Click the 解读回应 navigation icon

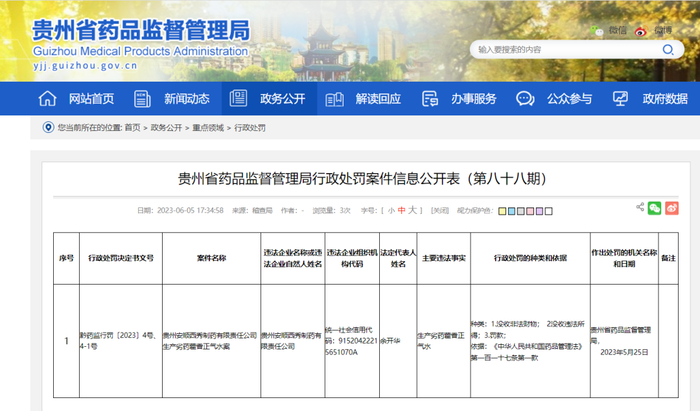coord(334,98)
